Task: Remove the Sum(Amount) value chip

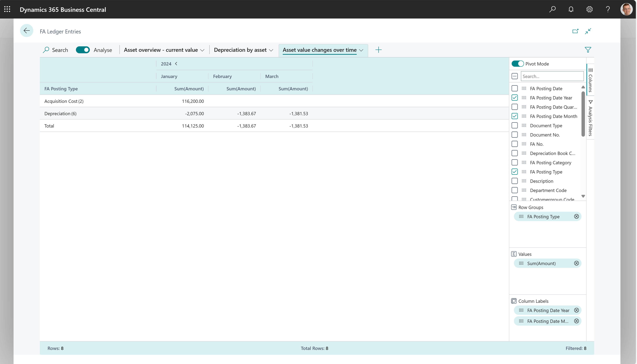Action: (x=577, y=263)
